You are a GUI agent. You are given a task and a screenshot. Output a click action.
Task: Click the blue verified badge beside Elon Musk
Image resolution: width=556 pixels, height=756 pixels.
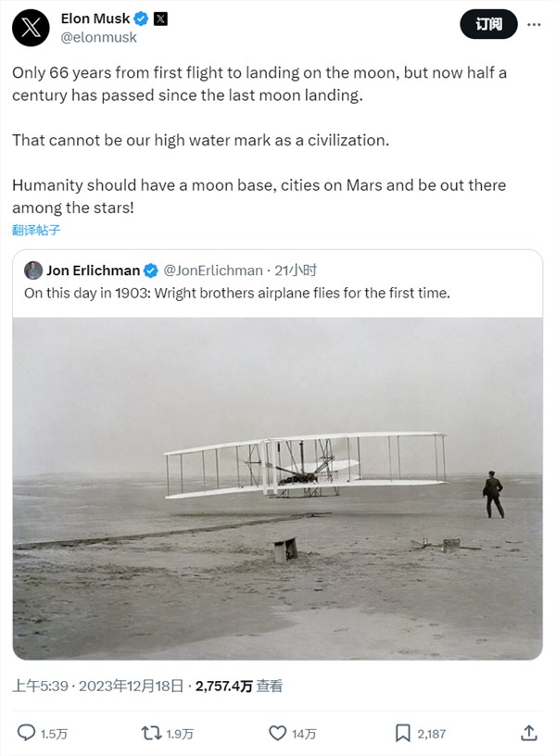click(x=141, y=19)
